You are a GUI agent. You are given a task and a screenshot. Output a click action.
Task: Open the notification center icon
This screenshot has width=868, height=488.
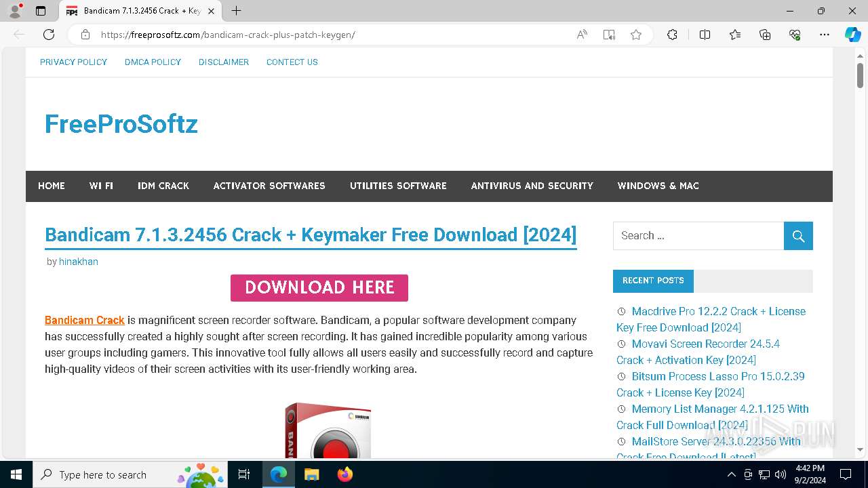846,474
